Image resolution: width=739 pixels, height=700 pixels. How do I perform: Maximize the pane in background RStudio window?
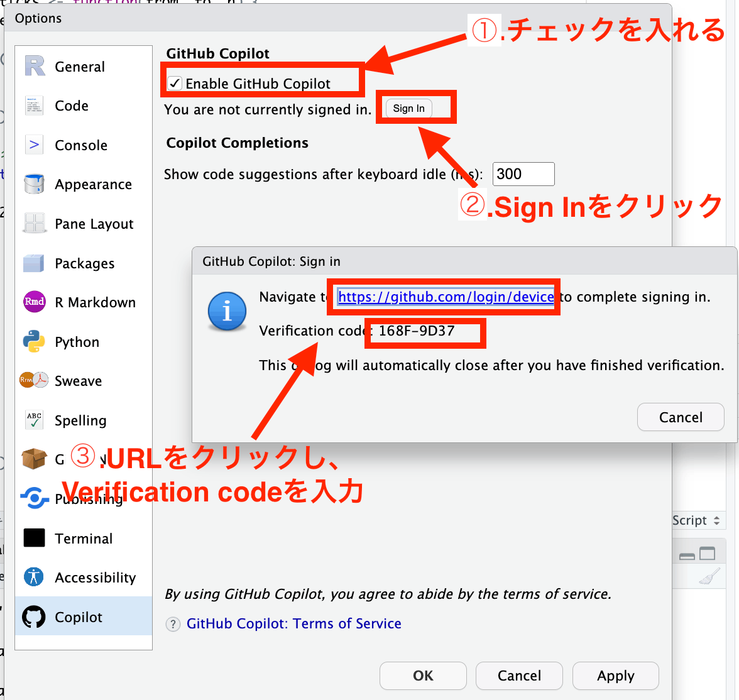coord(707,554)
